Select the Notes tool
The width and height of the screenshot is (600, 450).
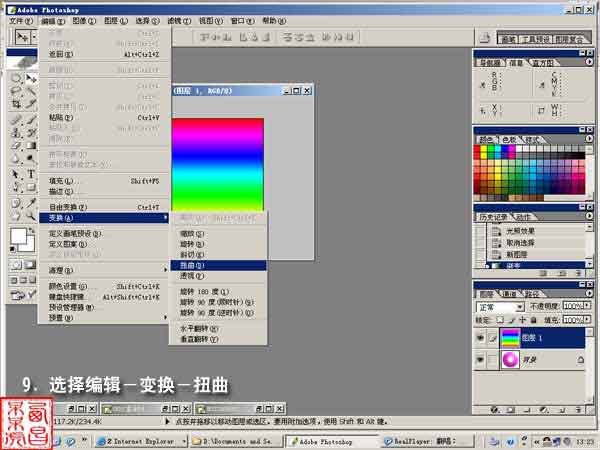click(16, 203)
